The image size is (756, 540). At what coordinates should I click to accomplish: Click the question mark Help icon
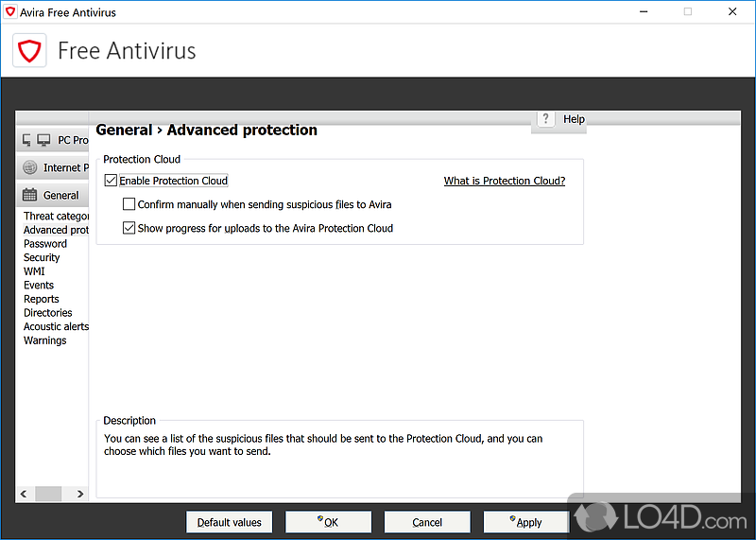point(545,119)
